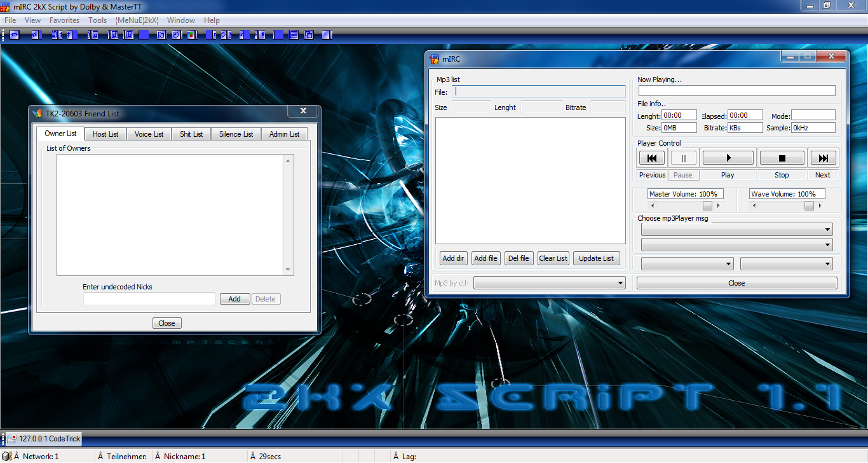
Task: Start playback with the triangle Play button
Action: pos(728,158)
